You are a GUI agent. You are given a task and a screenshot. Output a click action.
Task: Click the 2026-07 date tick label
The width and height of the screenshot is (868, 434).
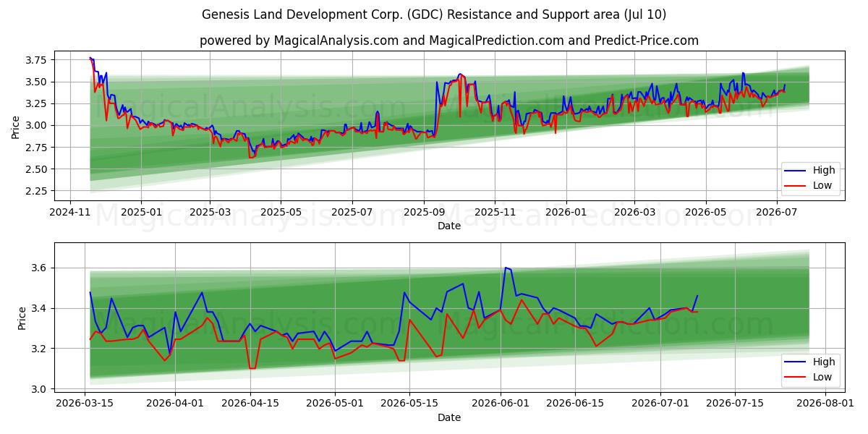(776, 213)
